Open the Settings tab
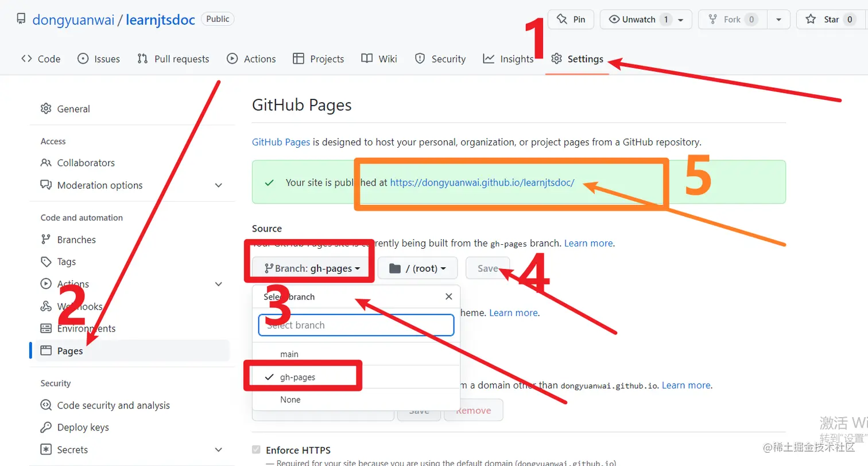The height and width of the screenshot is (466, 868). 577,59
